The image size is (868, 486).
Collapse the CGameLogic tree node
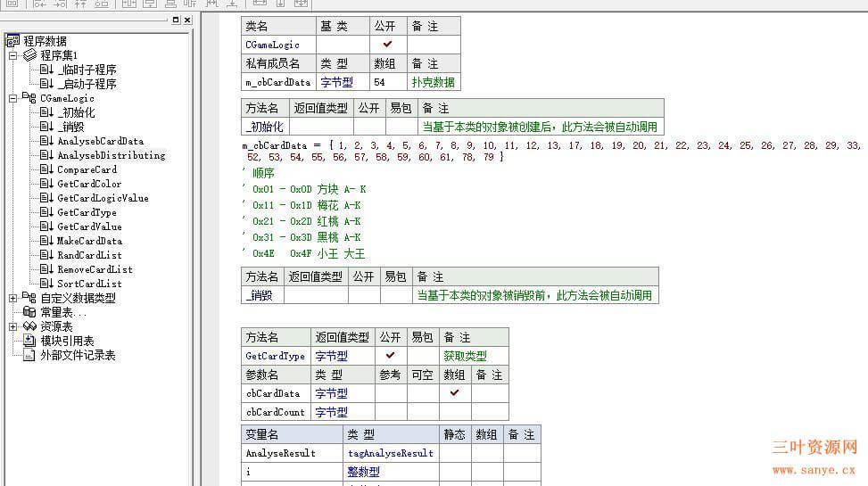coord(12,98)
